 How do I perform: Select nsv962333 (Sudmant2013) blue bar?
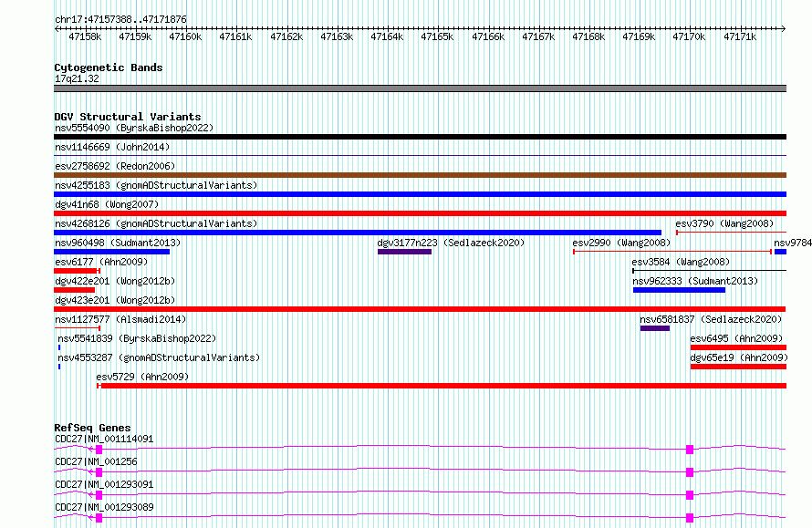(679, 290)
